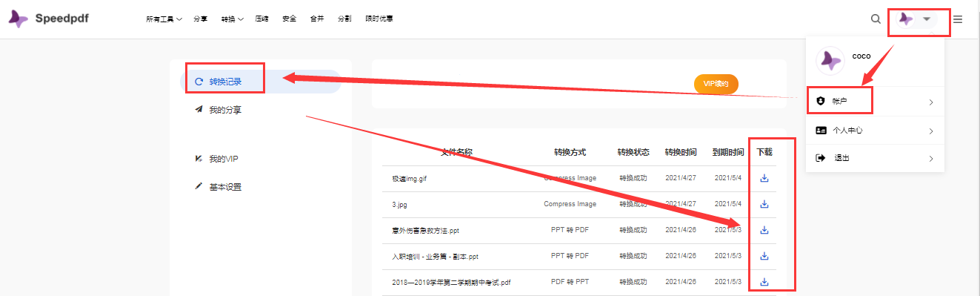
Task: Open the 分割 menu item
Action: pos(344,19)
